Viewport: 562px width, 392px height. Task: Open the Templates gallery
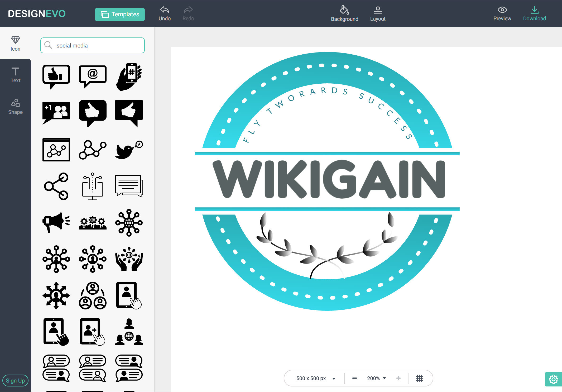pyautogui.click(x=120, y=14)
